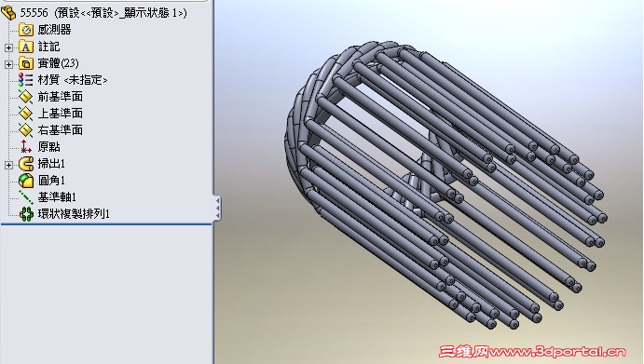Click the 基準軸1 axis icon
The height and width of the screenshot is (364, 644).
pyautogui.click(x=26, y=197)
